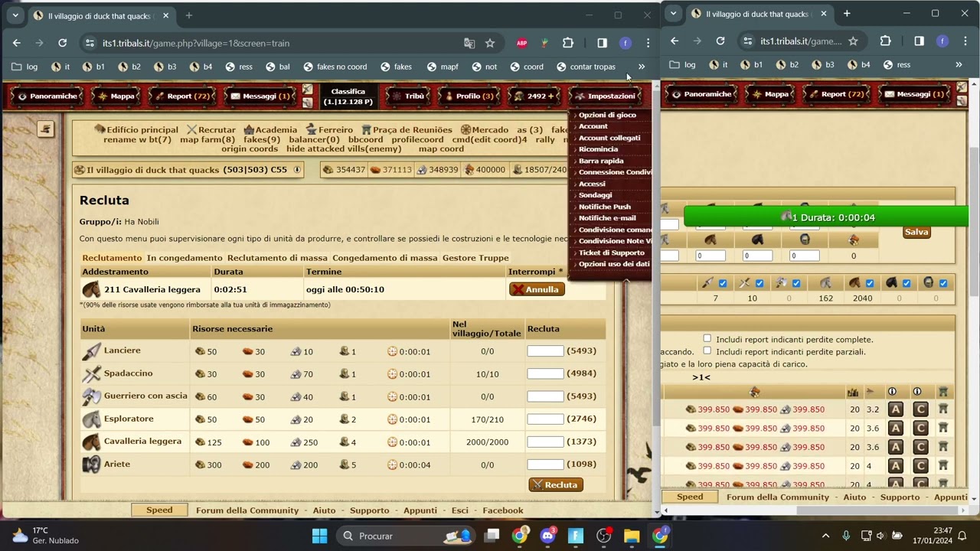Viewport: 980px width, 551px height.
Task: Click the C button in 3.2 distance row
Action: pyautogui.click(x=920, y=409)
